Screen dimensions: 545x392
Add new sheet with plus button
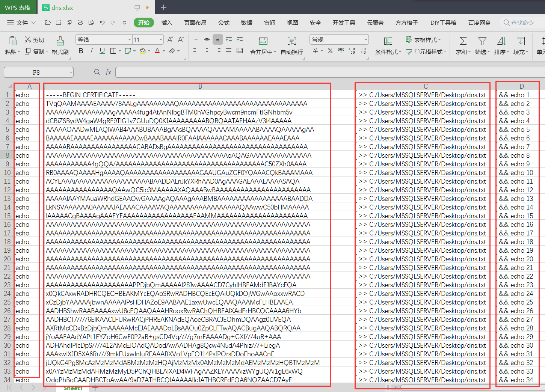[95, 388]
